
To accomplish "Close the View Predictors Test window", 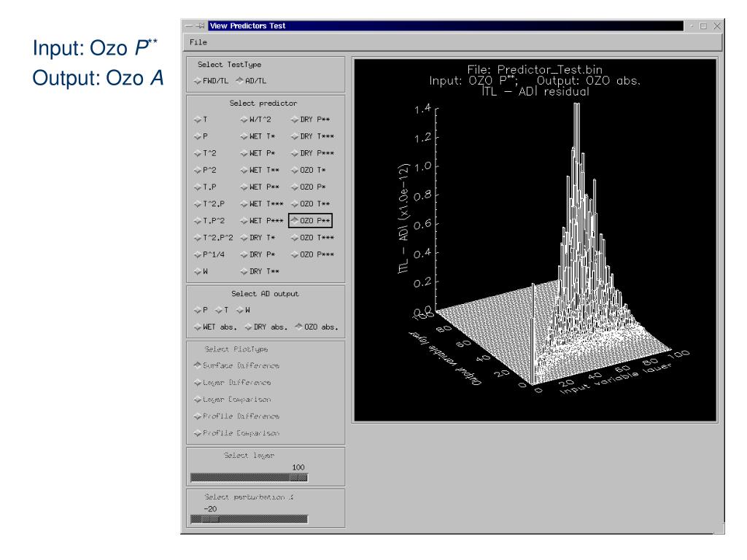I will (717, 26).
